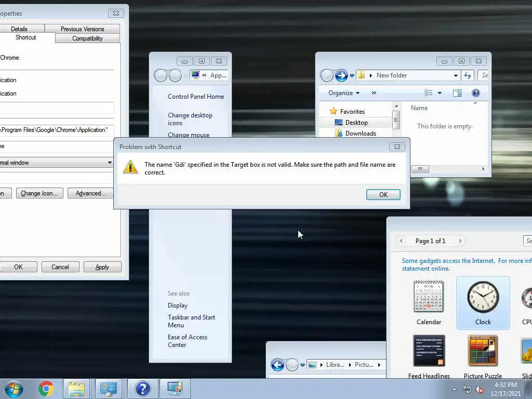Close the Problem with Shortcut dialog
This screenshot has height=399, width=532.
coord(396,147)
